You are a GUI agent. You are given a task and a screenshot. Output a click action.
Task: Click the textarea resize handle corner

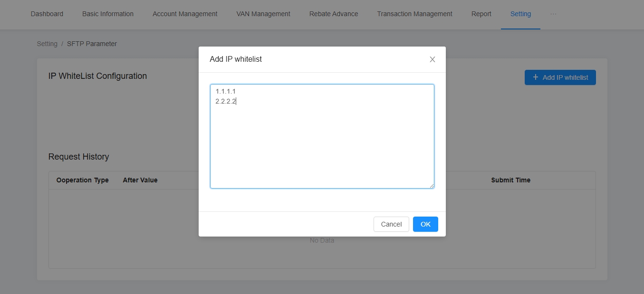point(432,186)
